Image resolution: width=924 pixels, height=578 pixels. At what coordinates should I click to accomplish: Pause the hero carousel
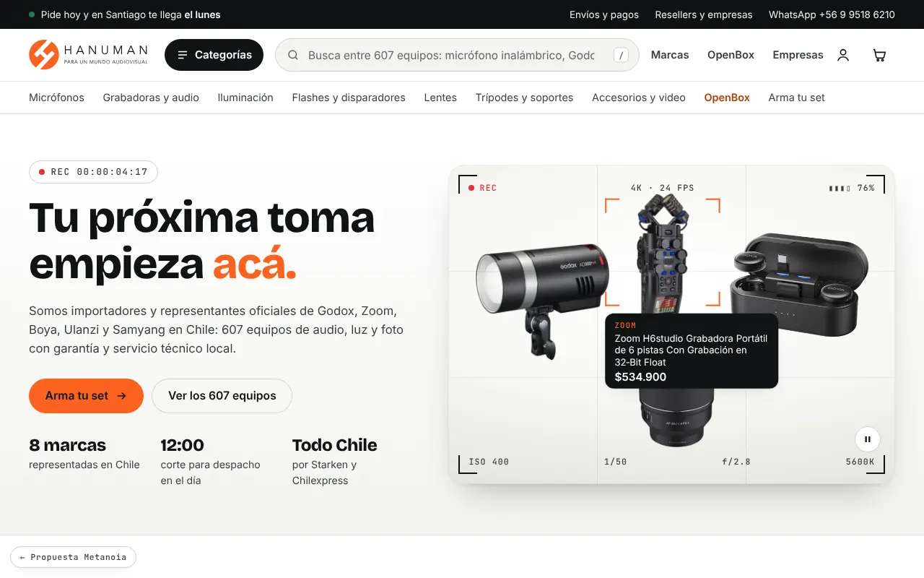868,439
